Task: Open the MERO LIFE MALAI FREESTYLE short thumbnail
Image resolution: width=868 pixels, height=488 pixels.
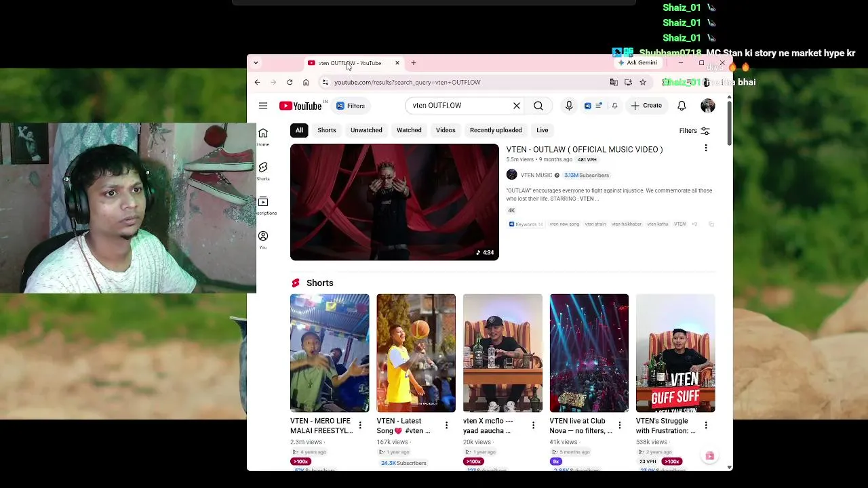Action: point(330,353)
